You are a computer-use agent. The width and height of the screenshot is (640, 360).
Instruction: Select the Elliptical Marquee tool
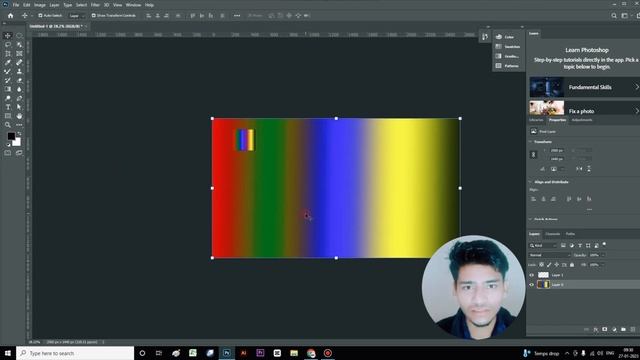click(19, 36)
